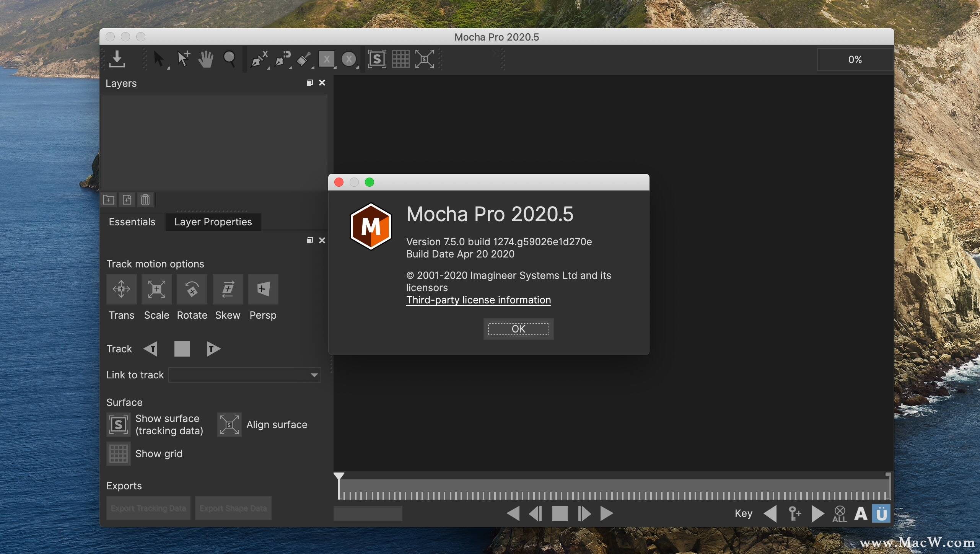
Task: Click the timeline playhead marker
Action: pos(339,477)
